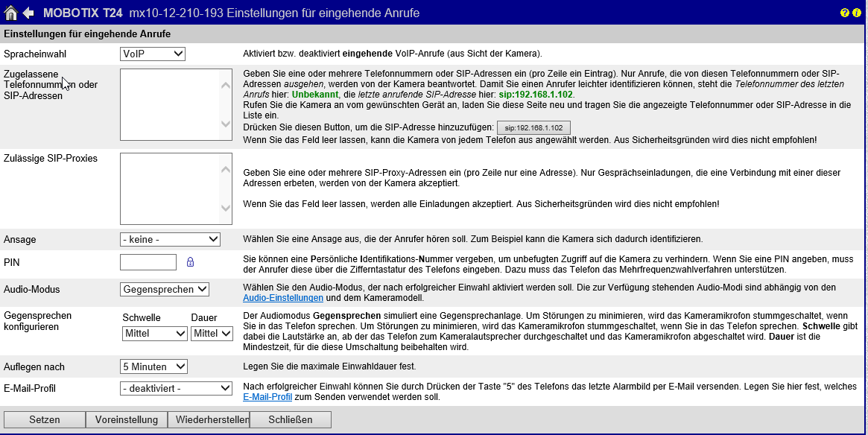Add SIP address with sip:192.168.1.102 button
Screen dimensions: 868x435
pyautogui.click(x=533, y=127)
